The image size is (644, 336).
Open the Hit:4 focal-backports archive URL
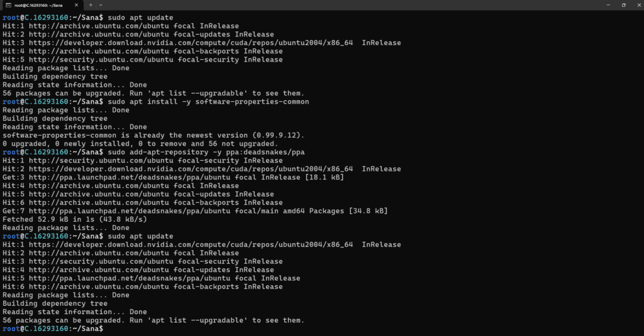[x=99, y=51]
